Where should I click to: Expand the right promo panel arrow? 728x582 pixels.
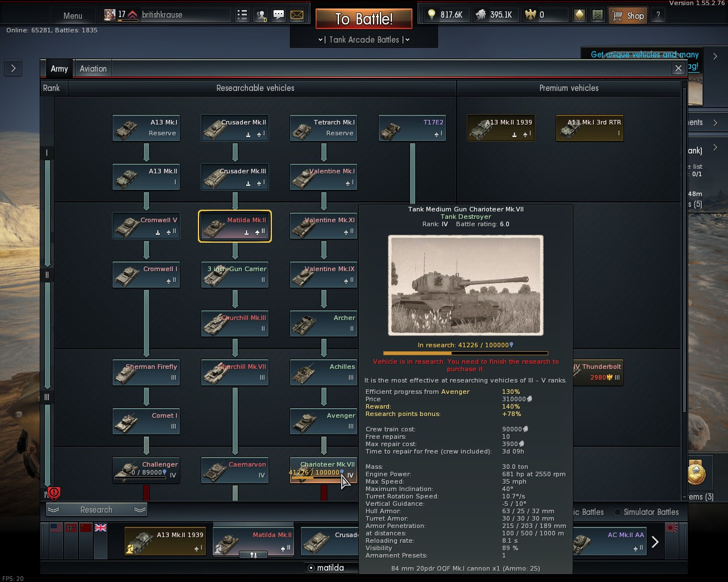715,56
